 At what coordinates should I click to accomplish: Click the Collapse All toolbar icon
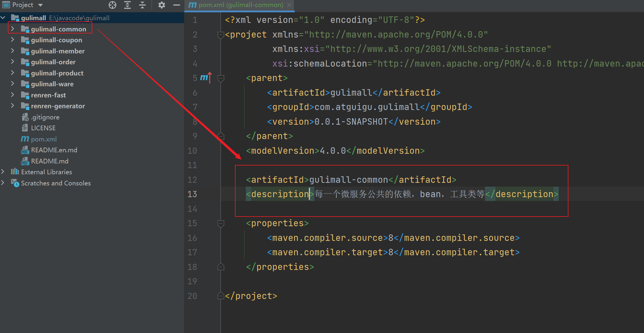click(x=142, y=5)
